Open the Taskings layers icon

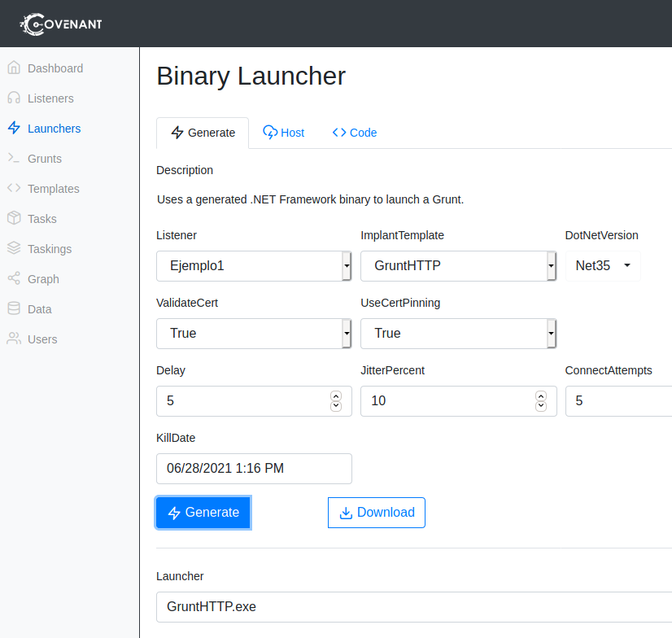coord(14,249)
